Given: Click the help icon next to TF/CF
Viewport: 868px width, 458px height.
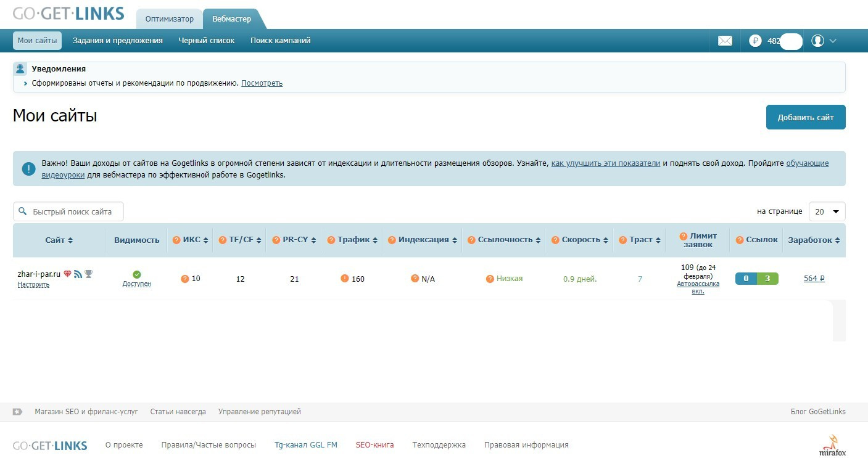Looking at the screenshot, I should pyautogui.click(x=222, y=240).
